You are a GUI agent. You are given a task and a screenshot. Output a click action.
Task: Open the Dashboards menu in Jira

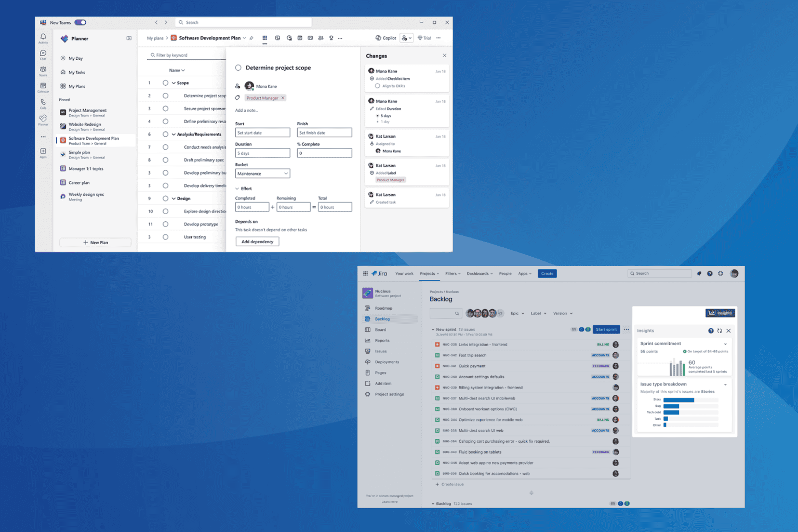pos(480,273)
